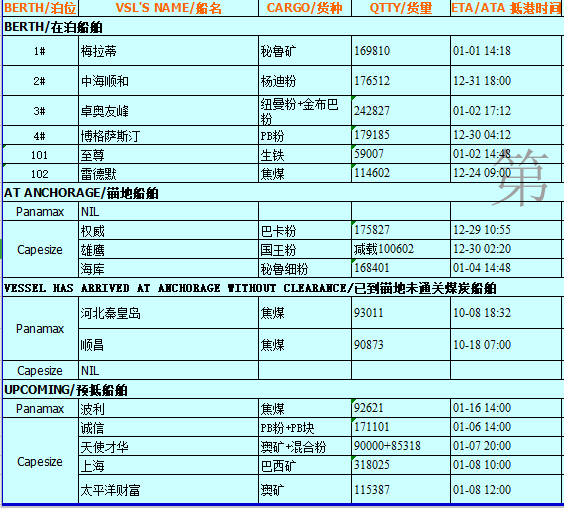Select the AT ANCHORAGE/锚地船舶 section row
This screenshot has height=508, width=564.
click(x=282, y=192)
